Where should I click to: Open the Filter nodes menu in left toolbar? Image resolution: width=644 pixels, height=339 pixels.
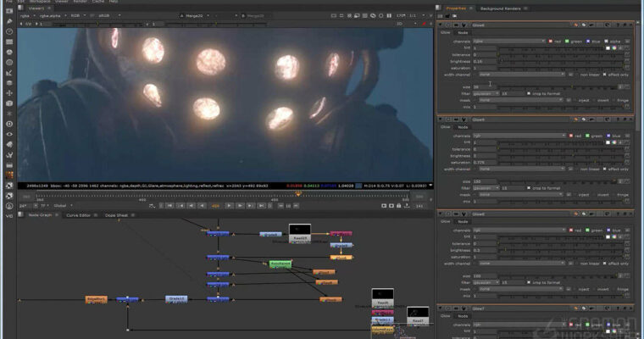coord(9,62)
